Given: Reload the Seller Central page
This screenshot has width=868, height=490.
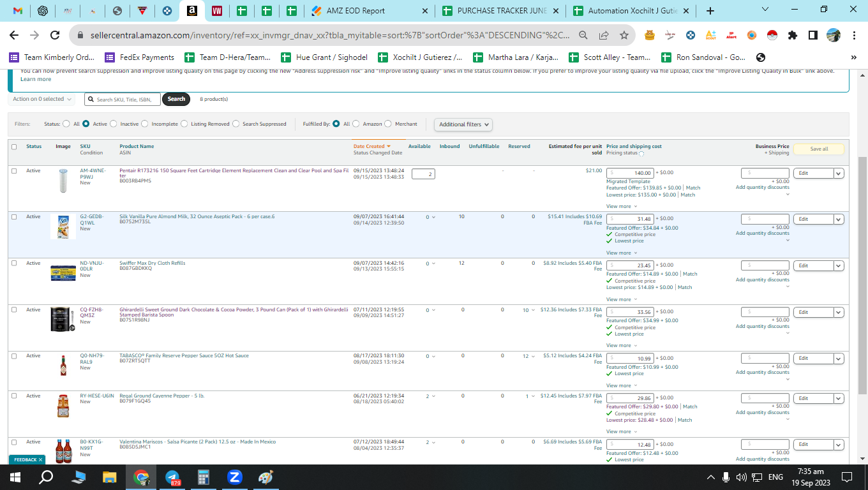Looking at the screenshot, I should tap(55, 35).
